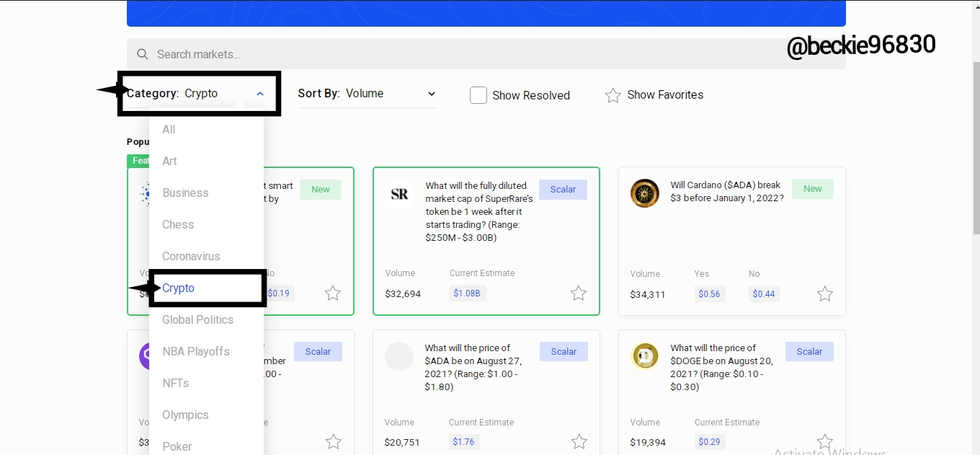The image size is (980, 455).
Task: Focus the Search markets input field
Action: (x=486, y=54)
